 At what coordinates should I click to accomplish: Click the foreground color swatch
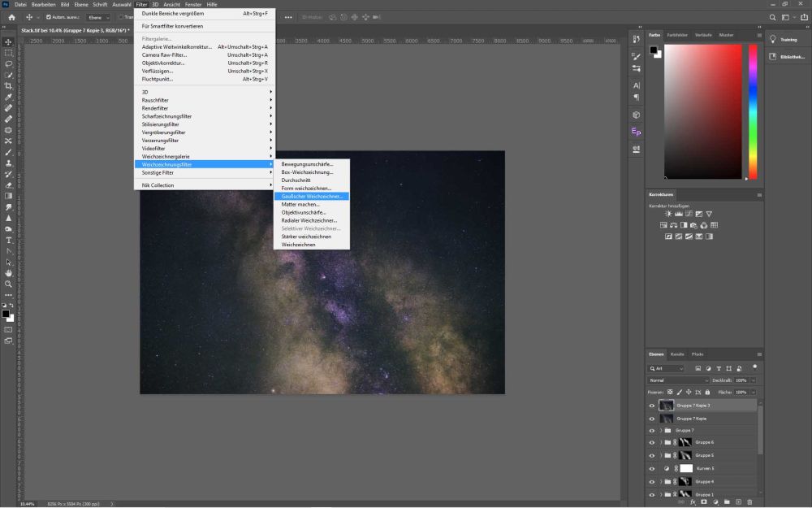6,313
